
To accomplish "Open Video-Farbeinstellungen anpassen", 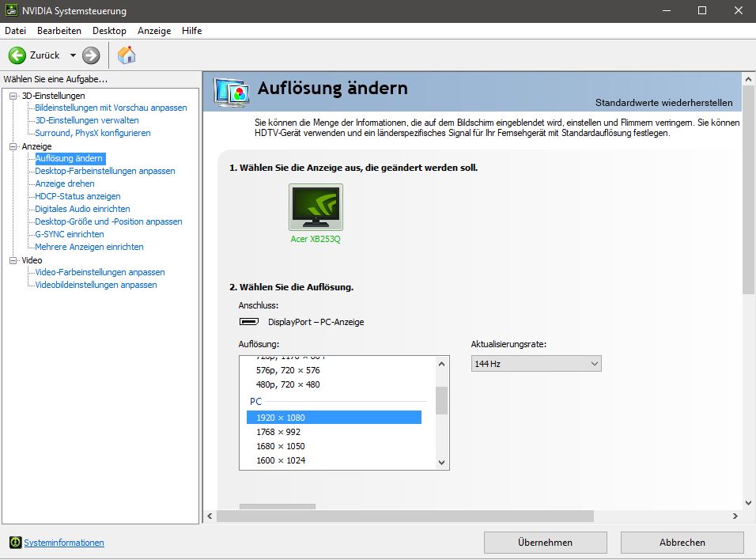I will [x=100, y=272].
